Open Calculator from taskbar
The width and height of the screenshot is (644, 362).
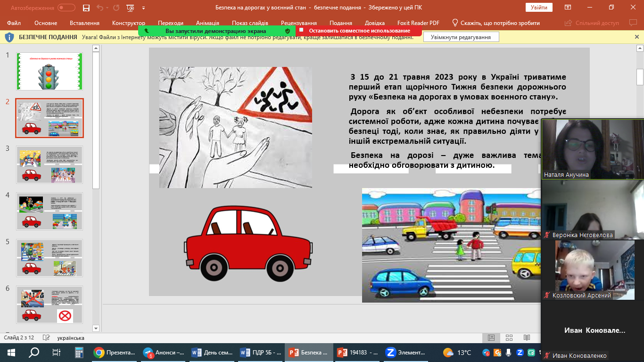[x=79, y=352]
